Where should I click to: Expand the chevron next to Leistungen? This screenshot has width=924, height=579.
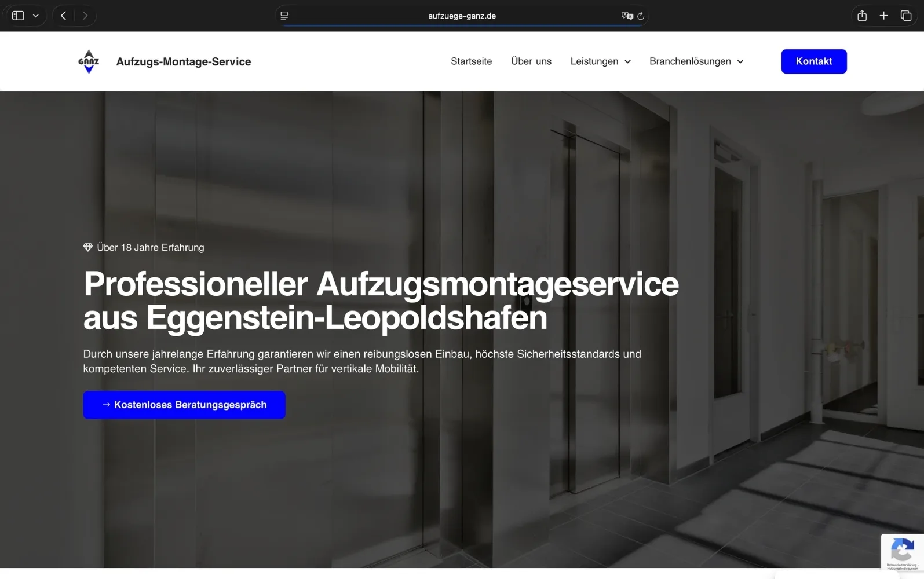pyautogui.click(x=627, y=61)
